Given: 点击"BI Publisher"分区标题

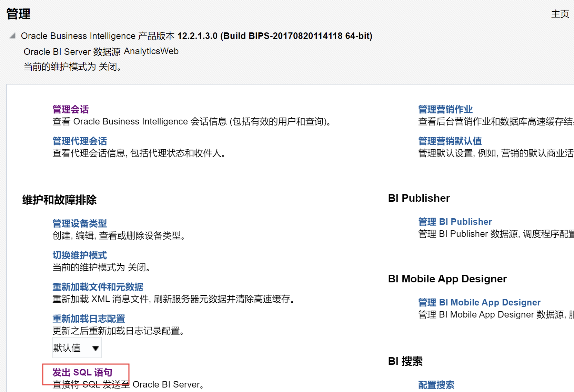Looking at the screenshot, I should coord(419,198).
